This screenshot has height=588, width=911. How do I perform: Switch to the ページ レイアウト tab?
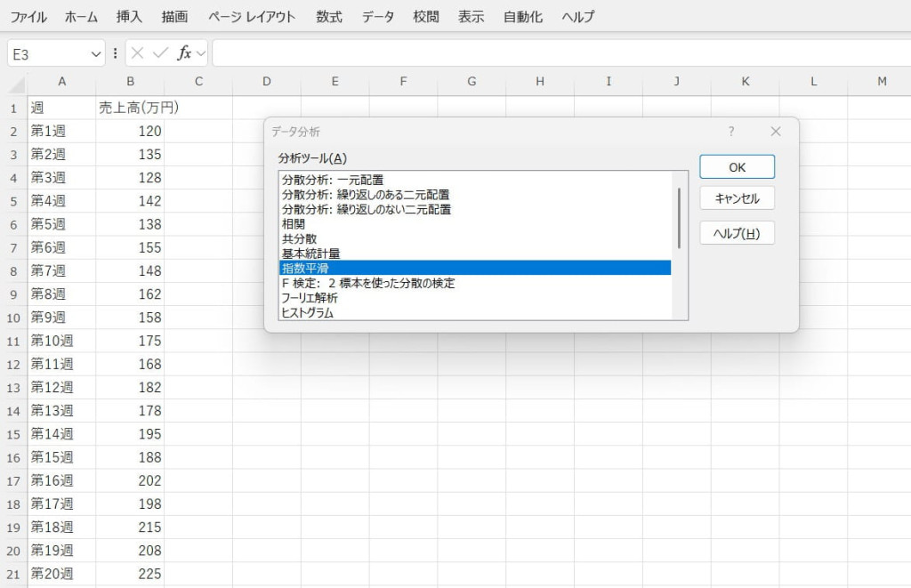click(252, 16)
